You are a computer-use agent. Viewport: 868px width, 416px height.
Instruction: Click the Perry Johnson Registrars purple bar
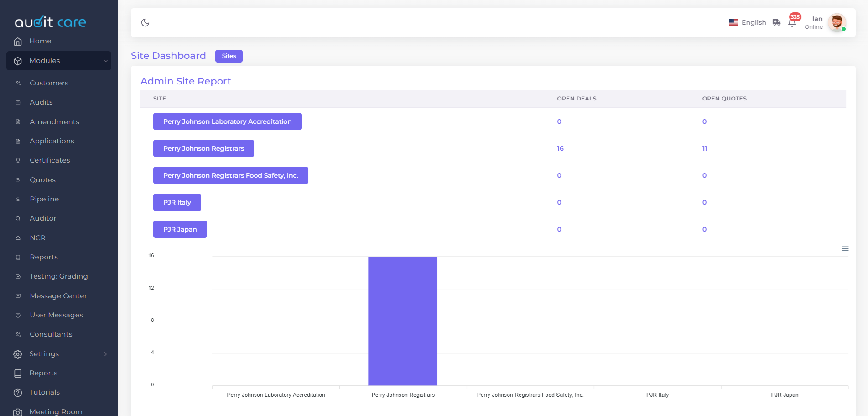403,321
